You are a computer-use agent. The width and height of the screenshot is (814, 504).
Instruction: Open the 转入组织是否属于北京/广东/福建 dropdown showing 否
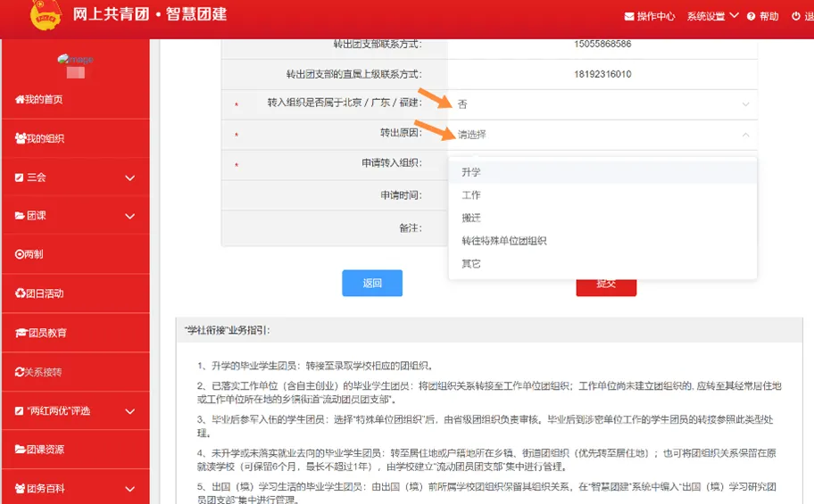coord(602,104)
